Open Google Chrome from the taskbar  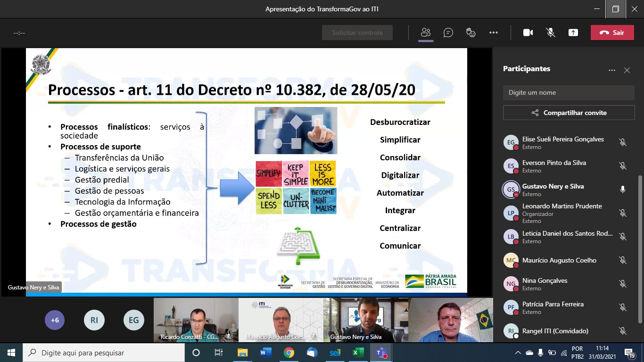click(289, 353)
